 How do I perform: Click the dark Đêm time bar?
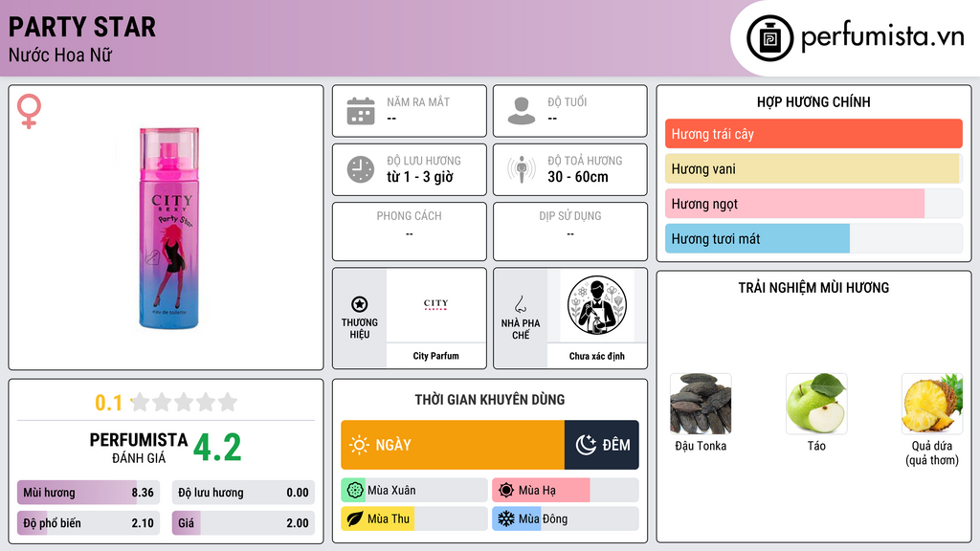click(x=602, y=445)
